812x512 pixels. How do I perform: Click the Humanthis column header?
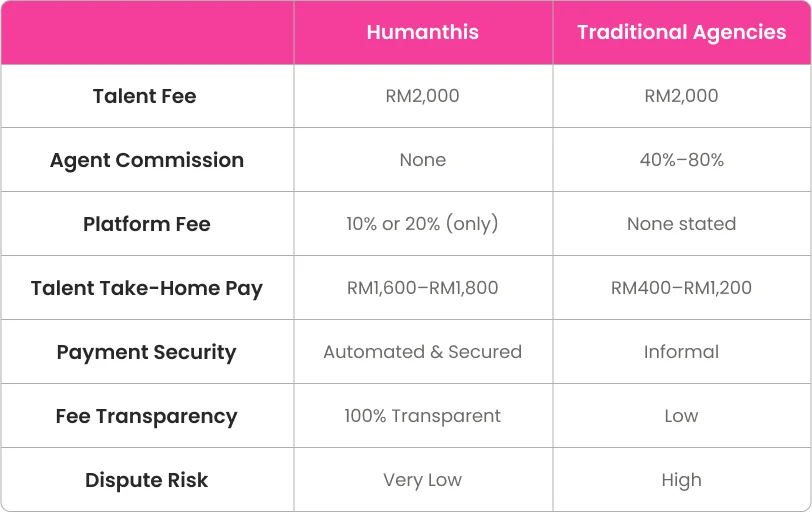point(422,32)
